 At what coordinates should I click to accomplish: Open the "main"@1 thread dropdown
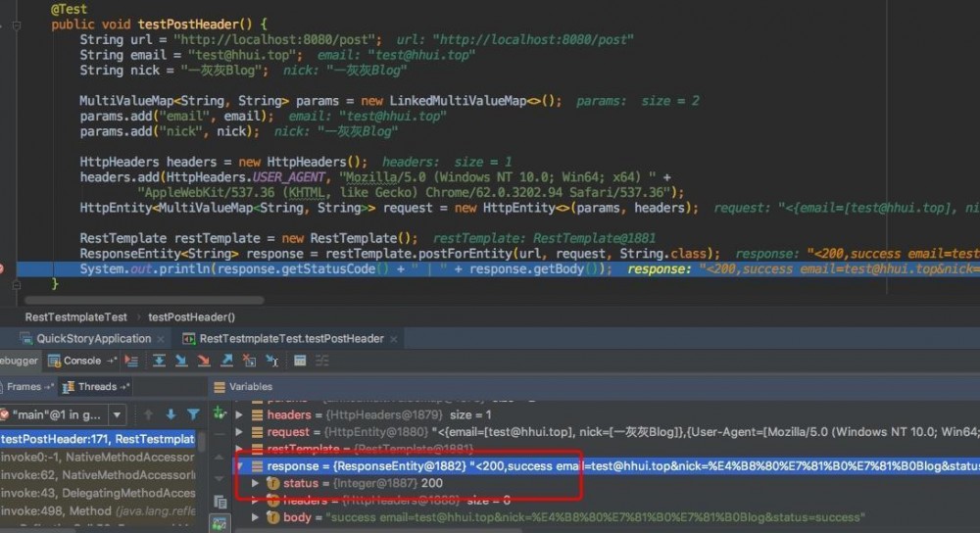coord(117,414)
